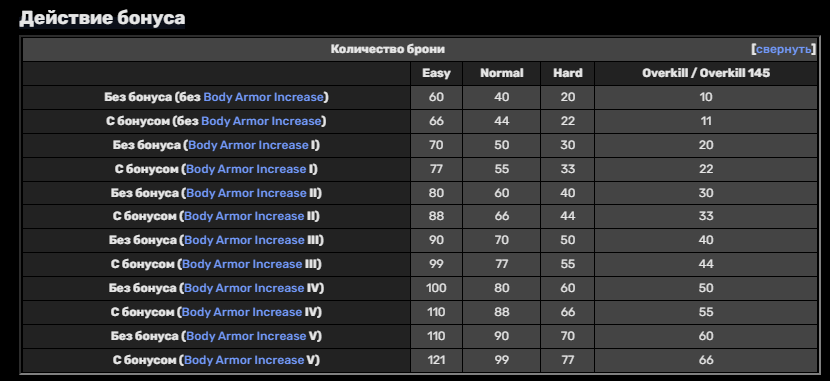Follow Body Armor Increase I link, Без бонуса row
This screenshot has height=381, width=830.
[248, 145]
